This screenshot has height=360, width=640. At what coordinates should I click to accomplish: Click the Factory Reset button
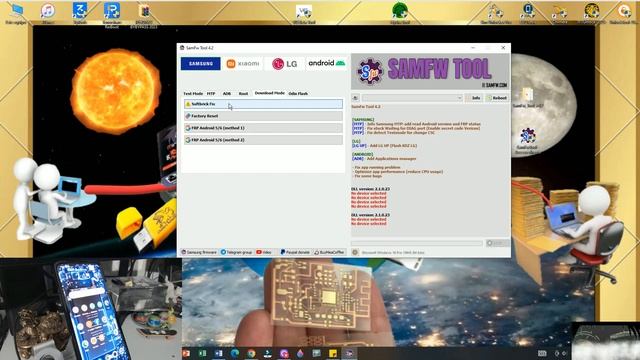tap(263, 116)
